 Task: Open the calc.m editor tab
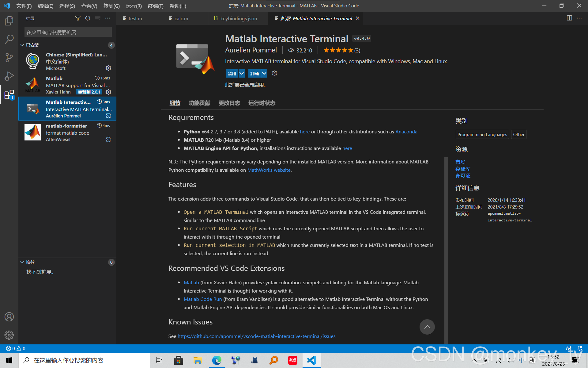(x=182, y=18)
